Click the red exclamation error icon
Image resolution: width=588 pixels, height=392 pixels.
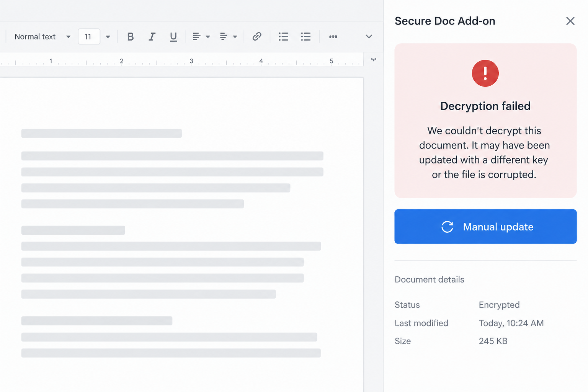pyautogui.click(x=485, y=73)
